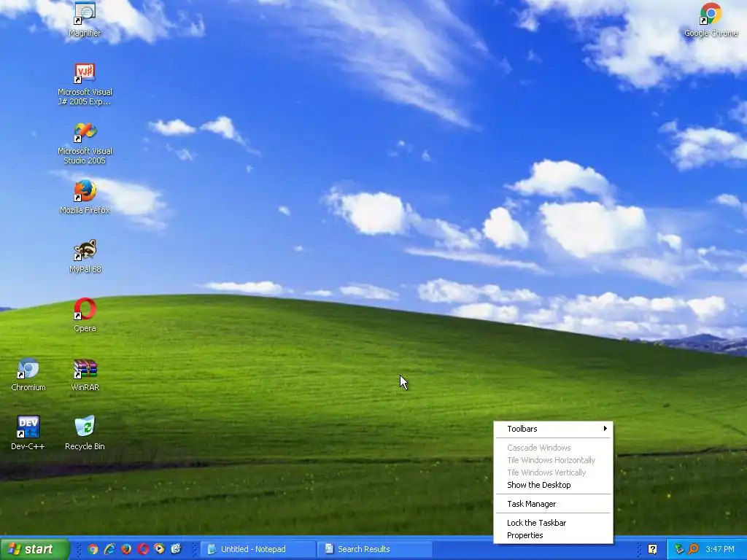Select the Mozilla Firefox desktop icon

(85, 198)
